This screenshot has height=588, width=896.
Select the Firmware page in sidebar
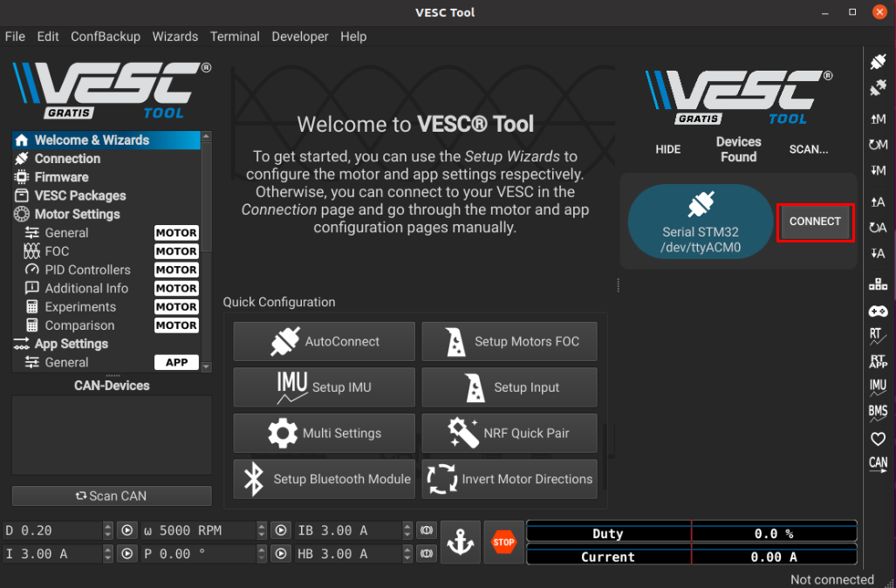coord(106,177)
